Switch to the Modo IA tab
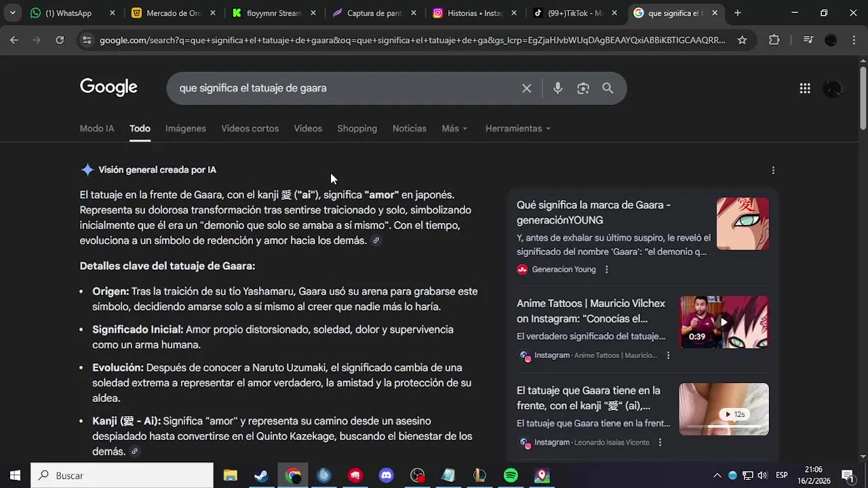Viewport: 868px width, 488px height. (x=97, y=129)
